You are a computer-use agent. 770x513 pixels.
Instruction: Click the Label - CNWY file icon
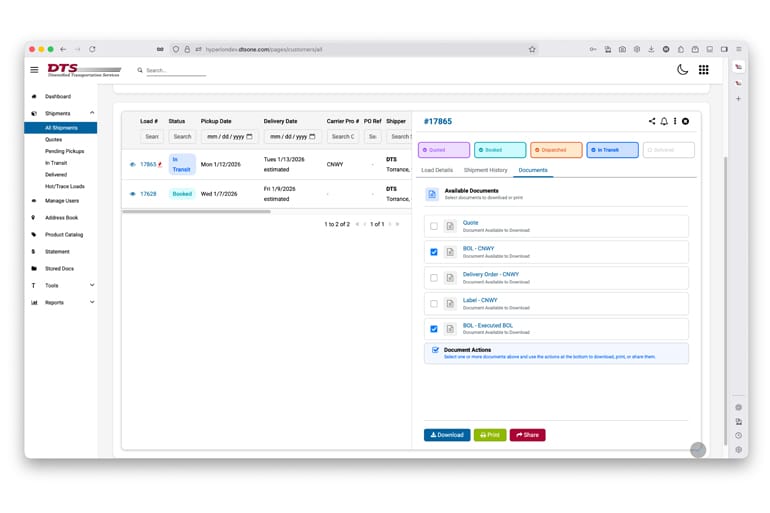(x=450, y=304)
